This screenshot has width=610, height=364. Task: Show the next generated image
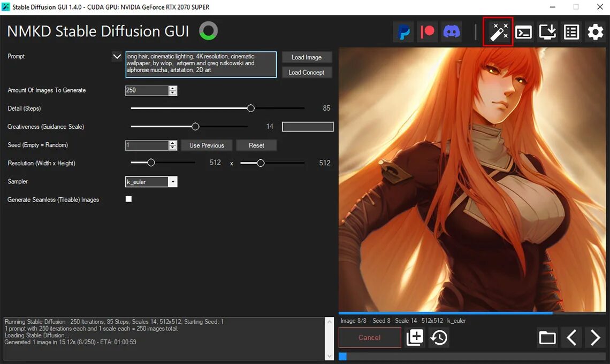(x=595, y=337)
